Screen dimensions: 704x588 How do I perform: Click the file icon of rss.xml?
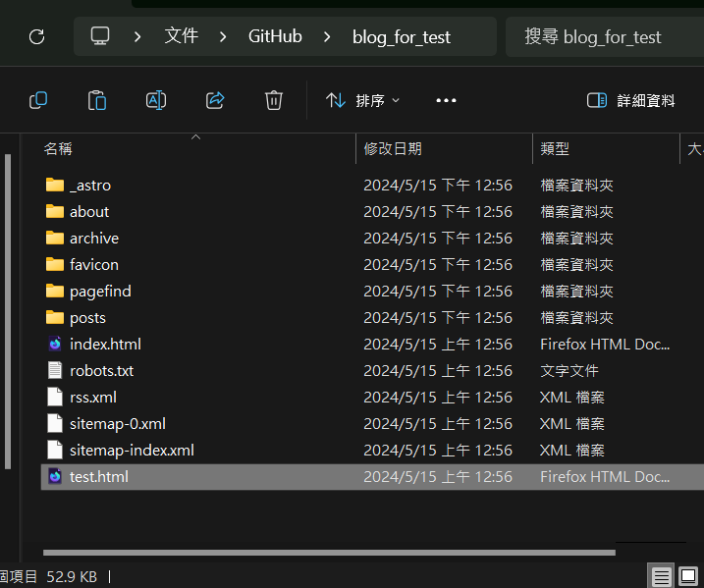[55, 397]
